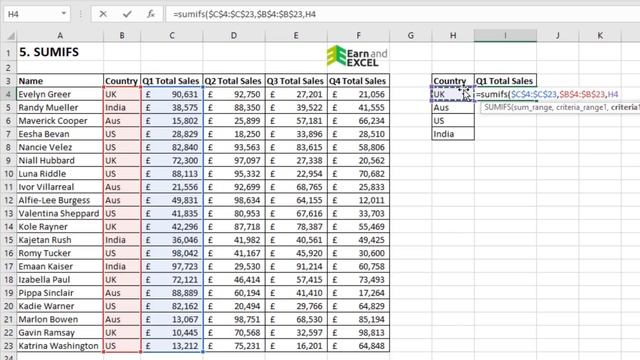Image resolution: width=640 pixels, height=360 pixels.
Task: Select column J header
Action: 558,36
